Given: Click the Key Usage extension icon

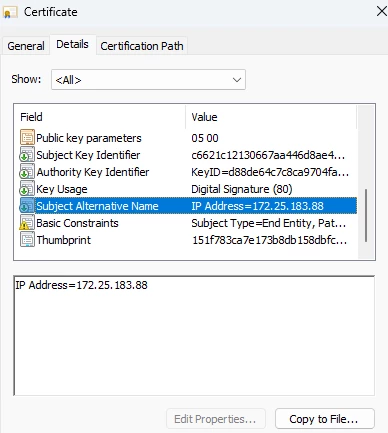Looking at the screenshot, I should point(27,189).
